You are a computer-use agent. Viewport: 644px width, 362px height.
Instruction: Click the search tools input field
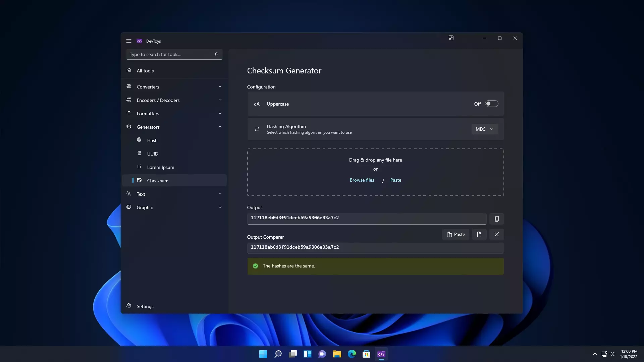tap(173, 54)
